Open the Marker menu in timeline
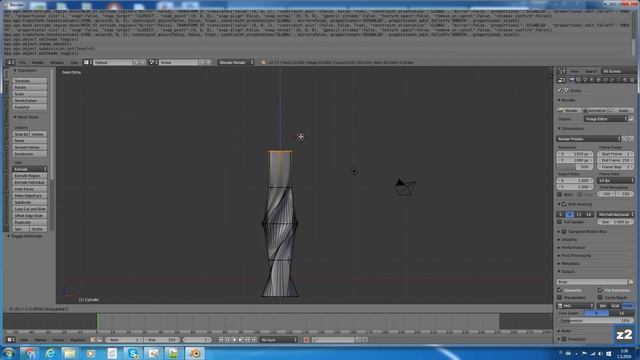This screenshot has width=640, height=360. pyautogui.click(x=40, y=340)
